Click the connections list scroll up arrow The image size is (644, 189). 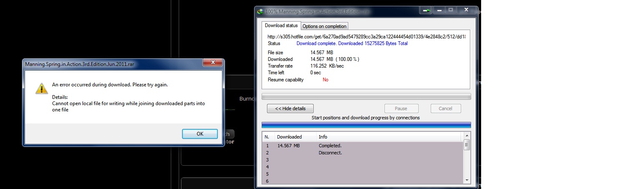[x=467, y=136]
